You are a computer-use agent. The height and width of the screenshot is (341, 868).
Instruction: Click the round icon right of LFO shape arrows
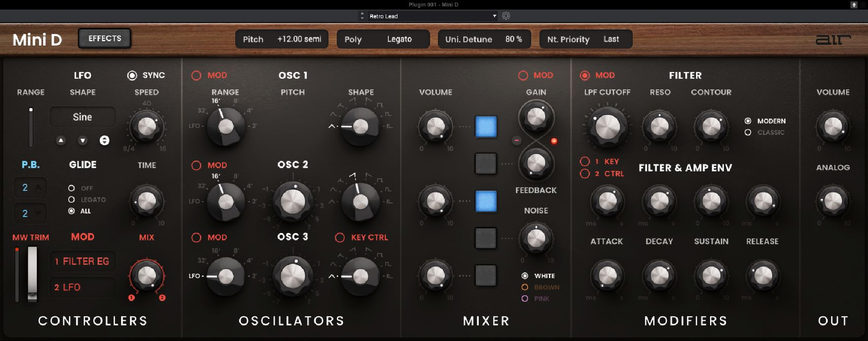pyautogui.click(x=105, y=140)
